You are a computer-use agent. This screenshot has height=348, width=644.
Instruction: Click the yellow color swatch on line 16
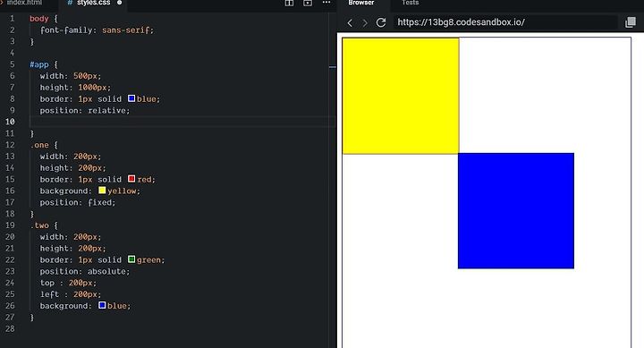tap(102, 191)
